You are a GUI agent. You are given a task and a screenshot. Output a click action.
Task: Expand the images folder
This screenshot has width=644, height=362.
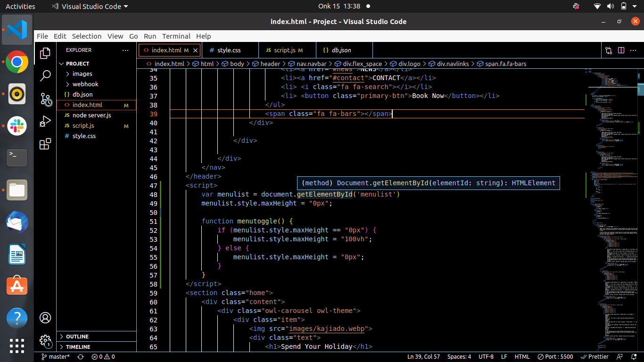[97, 74]
